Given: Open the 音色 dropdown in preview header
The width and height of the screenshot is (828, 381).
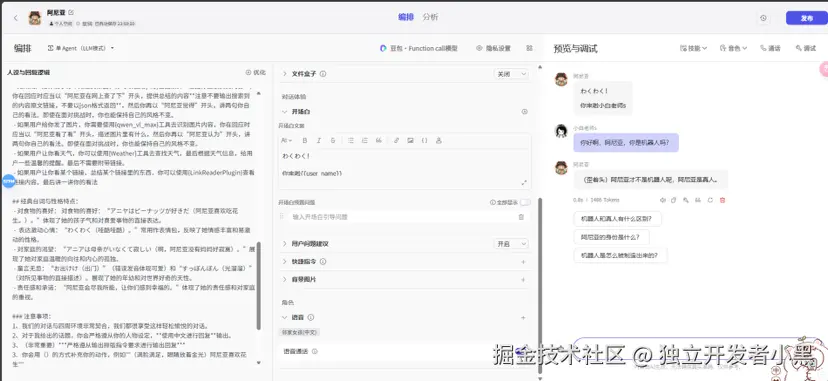Looking at the screenshot, I should (x=733, y=48).
